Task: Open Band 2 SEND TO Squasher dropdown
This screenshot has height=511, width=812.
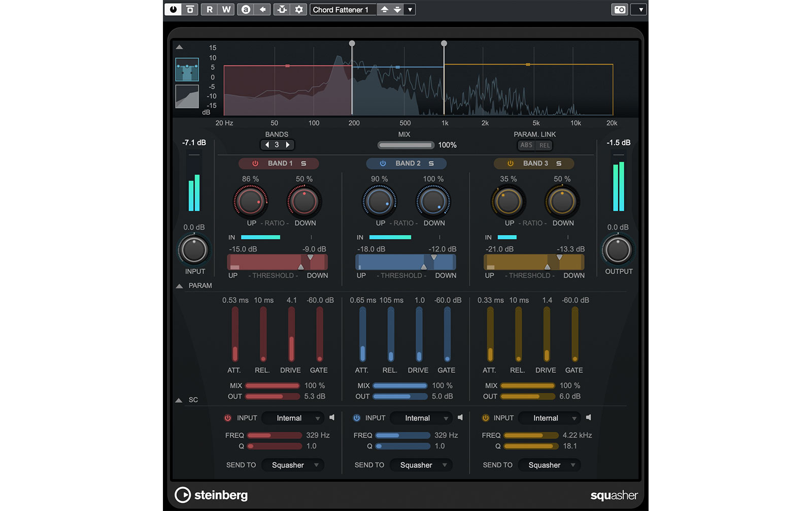Action: point(421,465)
